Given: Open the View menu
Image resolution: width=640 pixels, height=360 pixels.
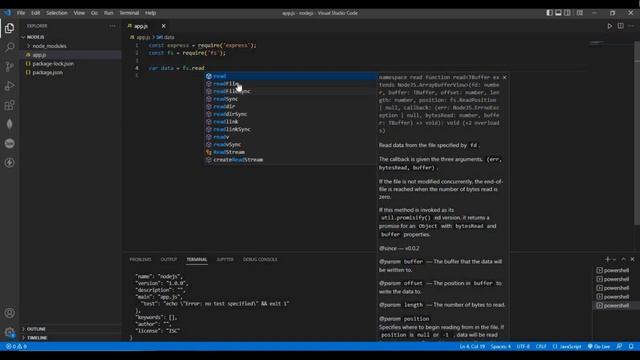Looking at the screenshot, I should pyautogui.click(x=79, y=13).
